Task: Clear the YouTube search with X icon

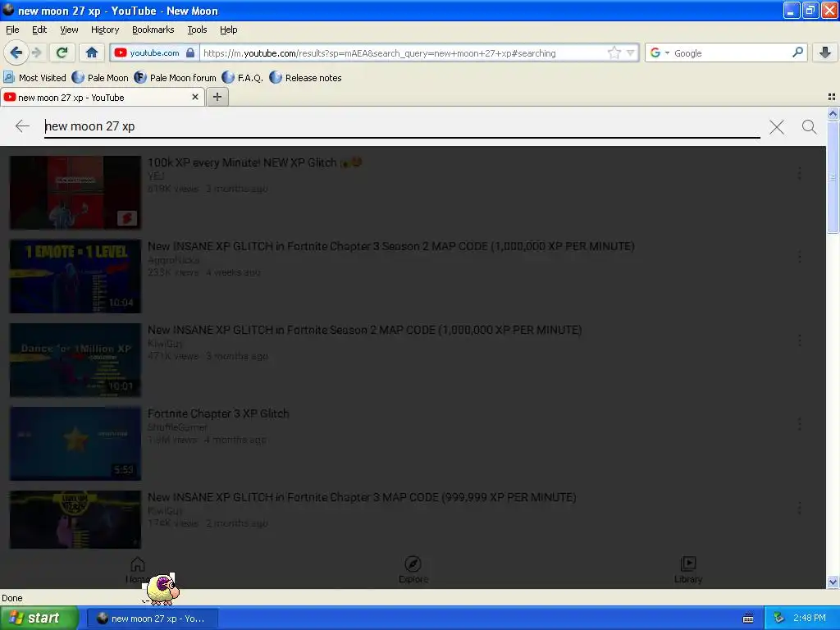Action: (x=777, y=127)
